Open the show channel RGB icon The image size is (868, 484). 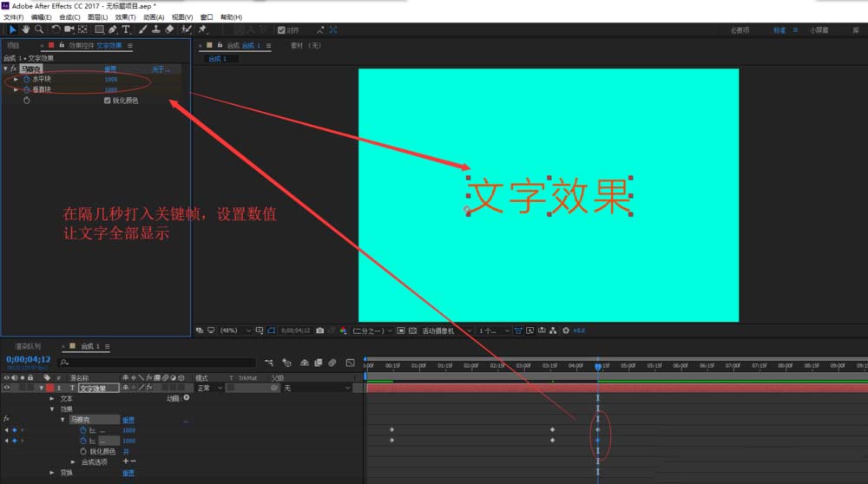343,330
